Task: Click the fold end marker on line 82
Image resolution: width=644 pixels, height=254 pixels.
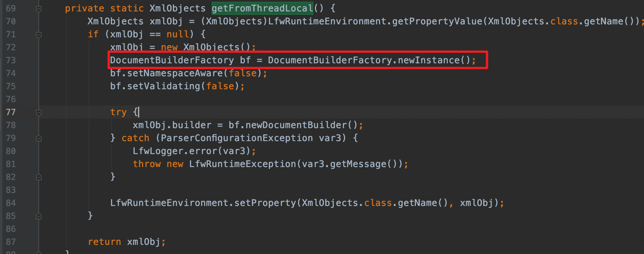Action: click(39, 177)
